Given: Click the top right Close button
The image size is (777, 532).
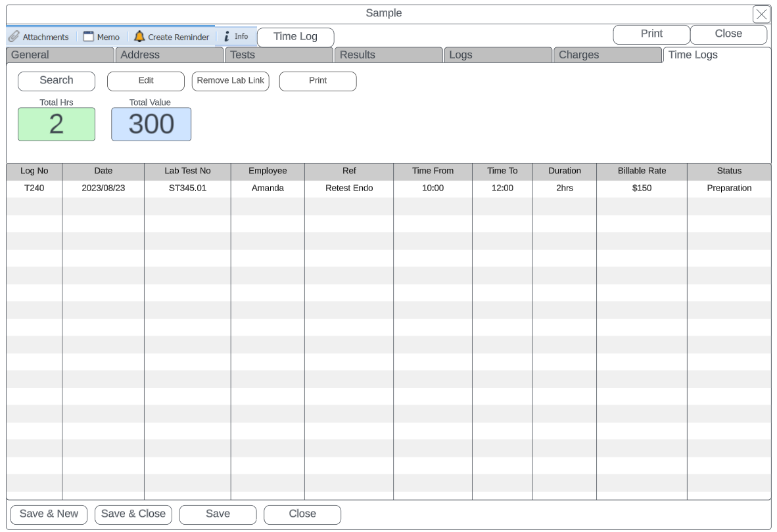Looking at the screenshot, I should pyautogui.click(x=728, y=34).
